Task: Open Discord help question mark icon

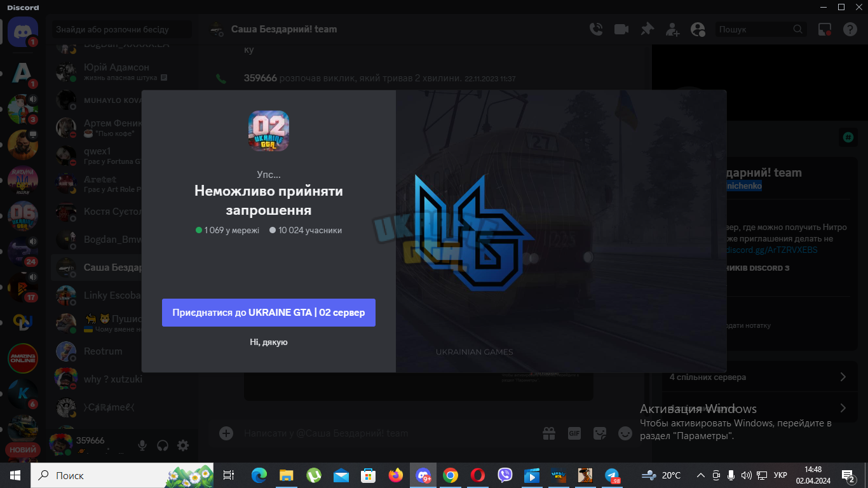Action: (x=850, y=29)
